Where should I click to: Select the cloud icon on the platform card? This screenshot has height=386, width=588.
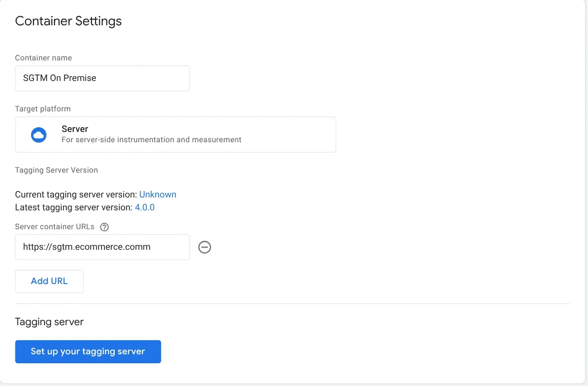(x=39, y=135)
